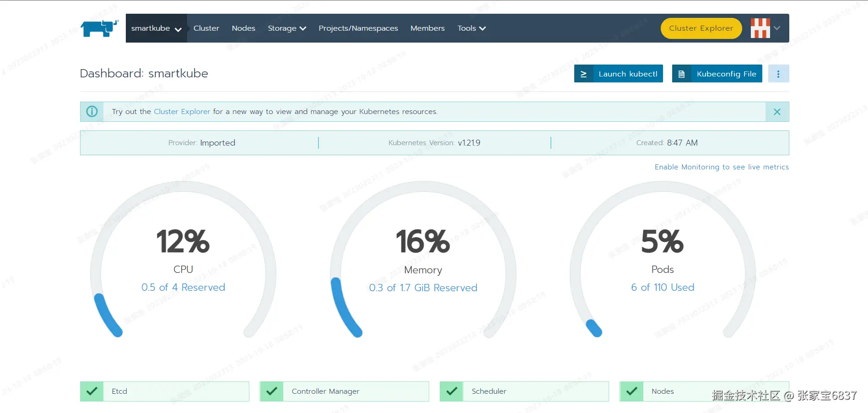This screenshot has width=868, height=413.
Task: Click the CPU 12% gauge
Action: [x=183, y=259]
